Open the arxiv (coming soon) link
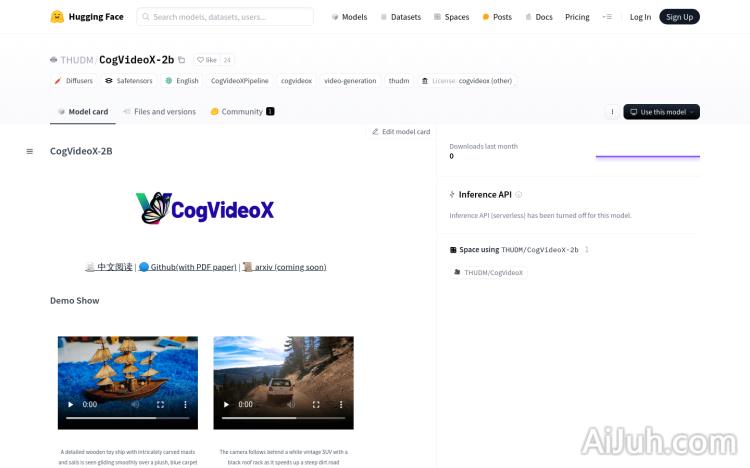 284,267
